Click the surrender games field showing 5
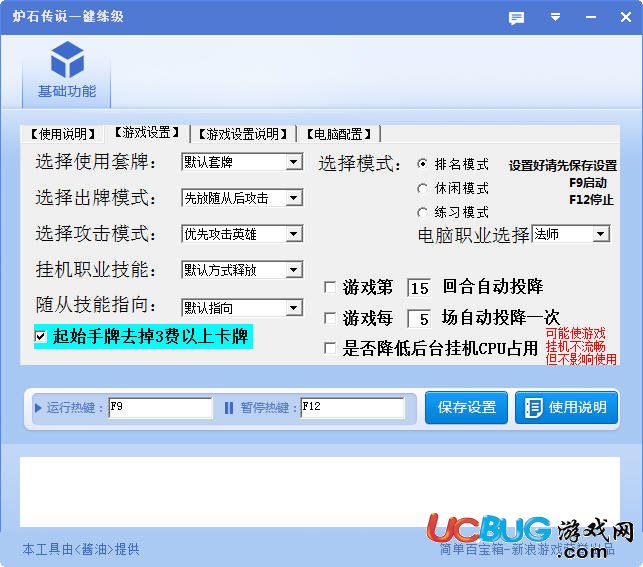 419,319
